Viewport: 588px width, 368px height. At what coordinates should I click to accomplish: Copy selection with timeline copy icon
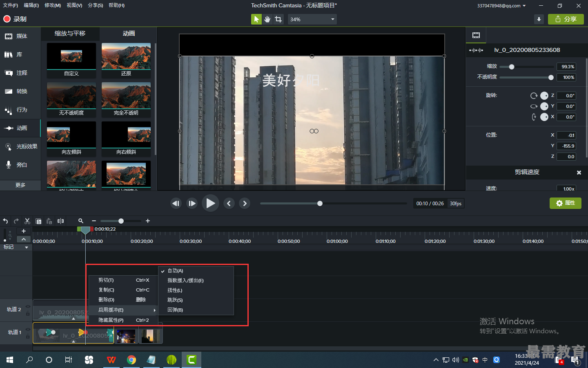pyautogui.click(x=38, y=221)
